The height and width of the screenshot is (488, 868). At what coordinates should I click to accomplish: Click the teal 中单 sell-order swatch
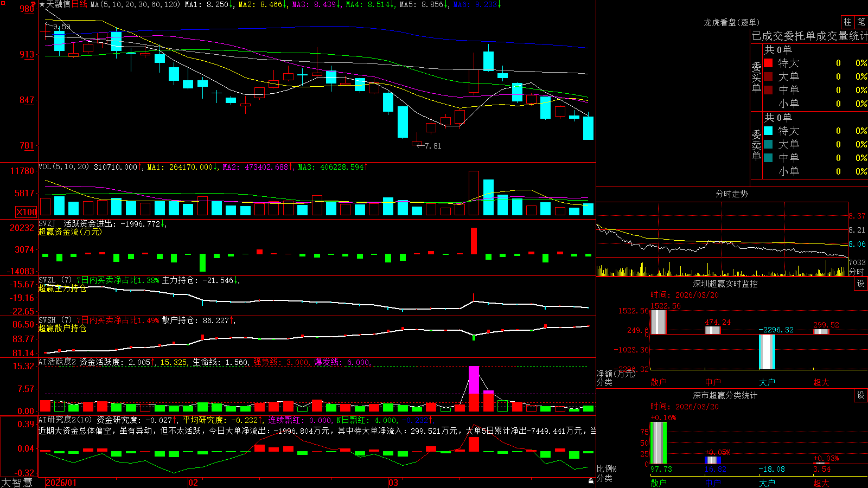768,158
